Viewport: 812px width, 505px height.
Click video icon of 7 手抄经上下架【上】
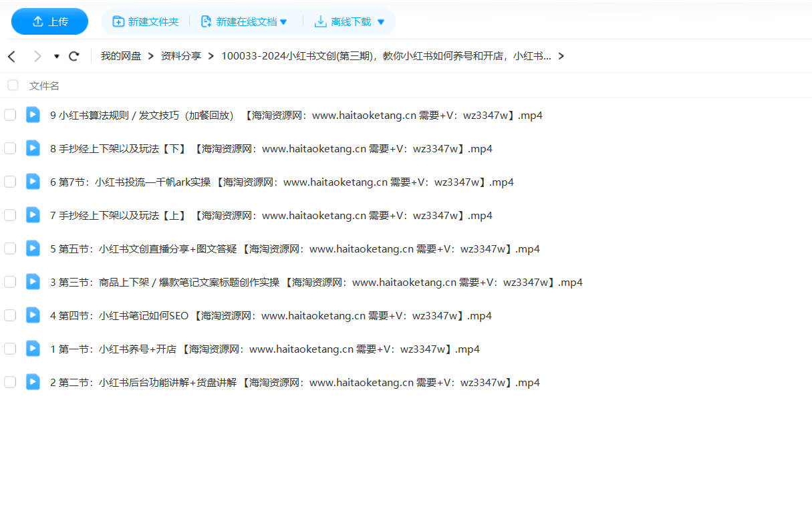33,215
